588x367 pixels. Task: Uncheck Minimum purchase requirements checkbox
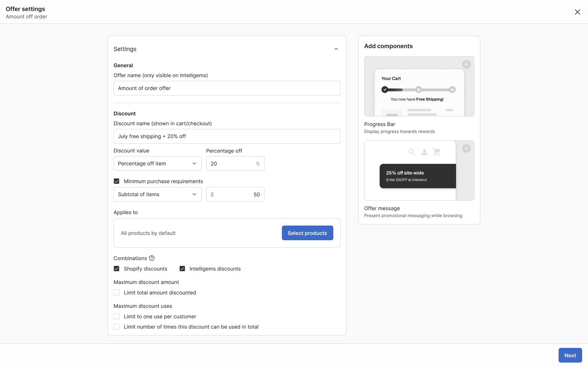point(116,181)
